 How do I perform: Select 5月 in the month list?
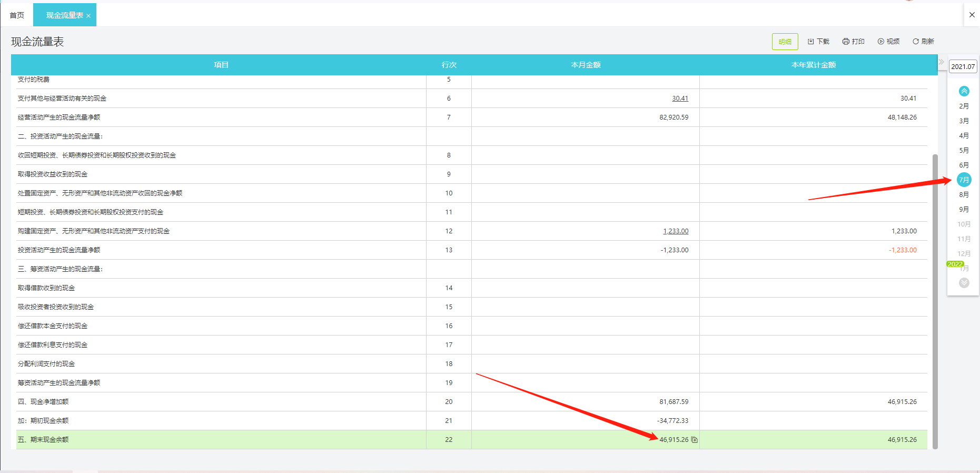[x=964, y=150]
